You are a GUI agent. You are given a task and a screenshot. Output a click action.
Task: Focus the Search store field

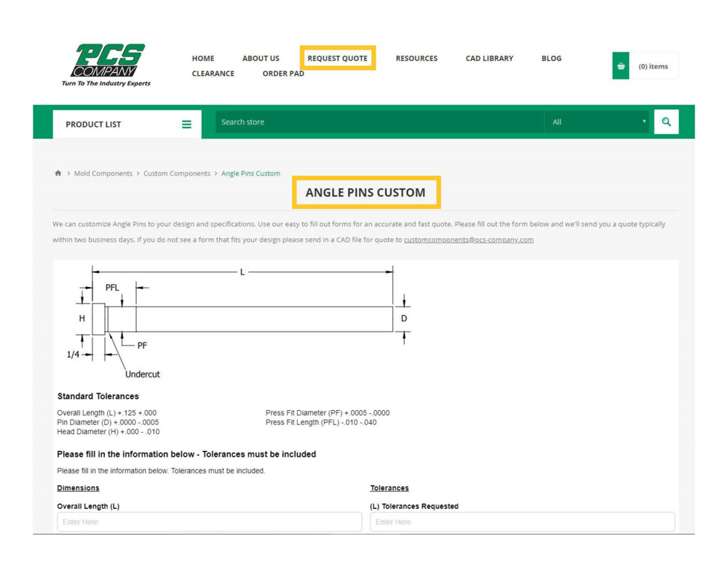point(379,122)
